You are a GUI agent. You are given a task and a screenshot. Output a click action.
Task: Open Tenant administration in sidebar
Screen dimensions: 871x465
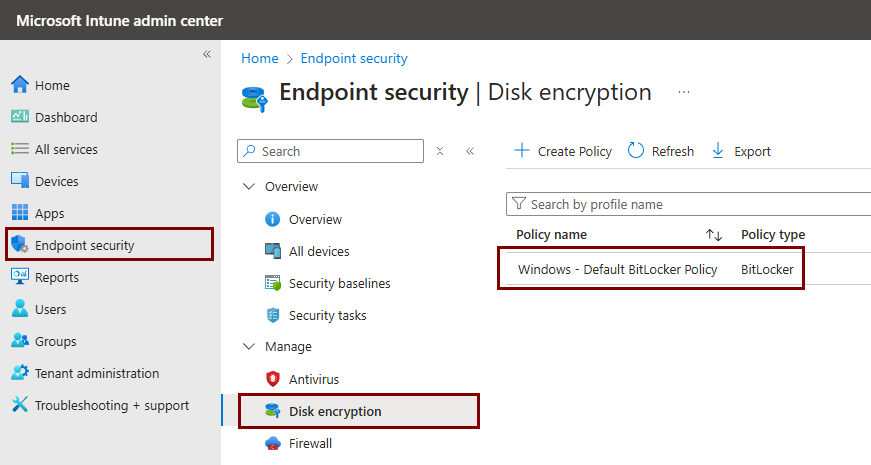pyautogui.click(x=96, y=373)
